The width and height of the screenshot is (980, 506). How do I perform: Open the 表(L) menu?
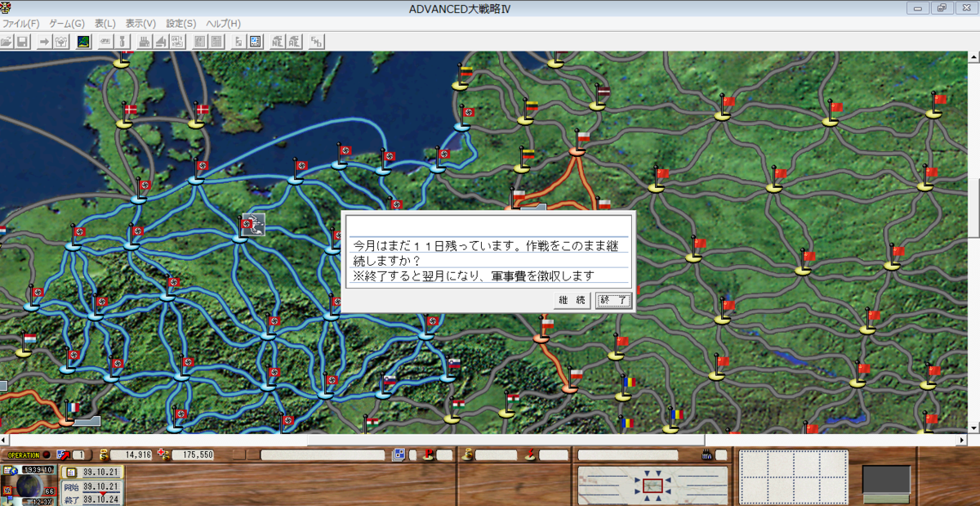[x=105, y=24]
